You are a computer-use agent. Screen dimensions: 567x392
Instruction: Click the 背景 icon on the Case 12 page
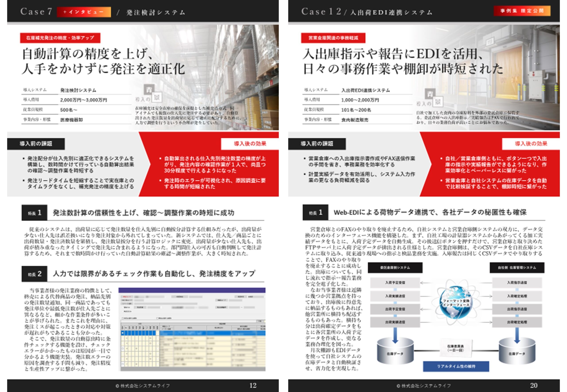tap(434, 98)
